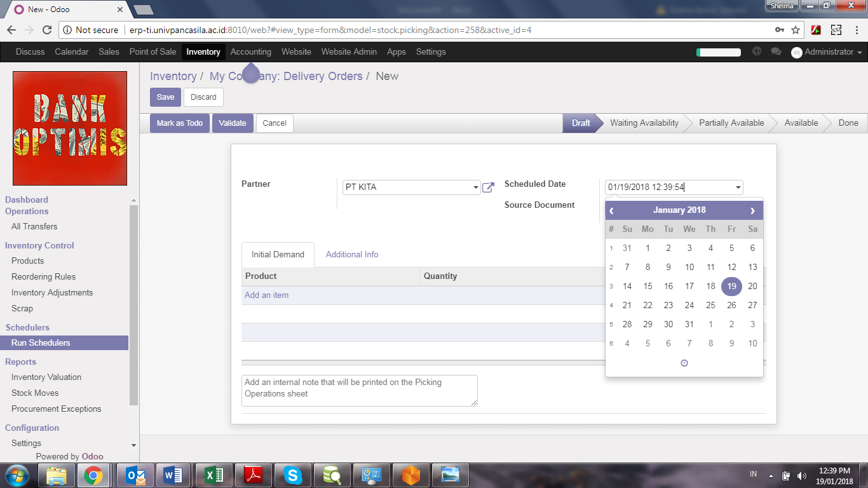868x488 pixels.
Task: Open conversations chat bubble icon
Action: click(x=776, y=51)
